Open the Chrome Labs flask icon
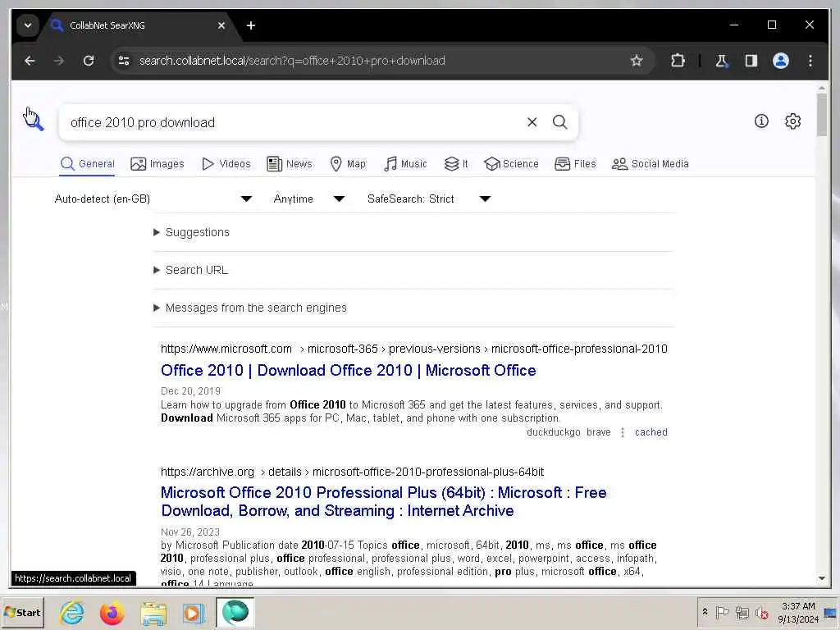Viewport: 840px width, 630px height. point(722,61)
